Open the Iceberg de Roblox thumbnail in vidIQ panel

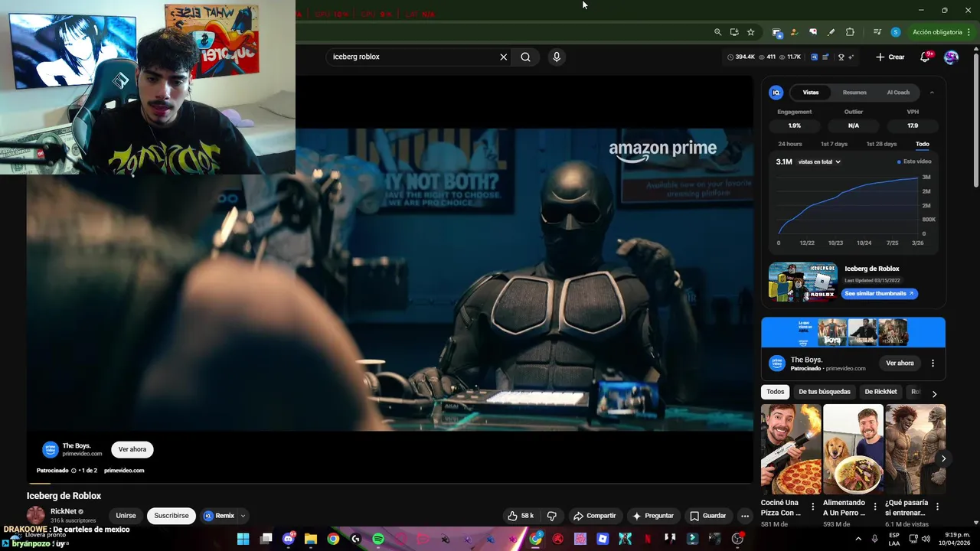(802, 282)
